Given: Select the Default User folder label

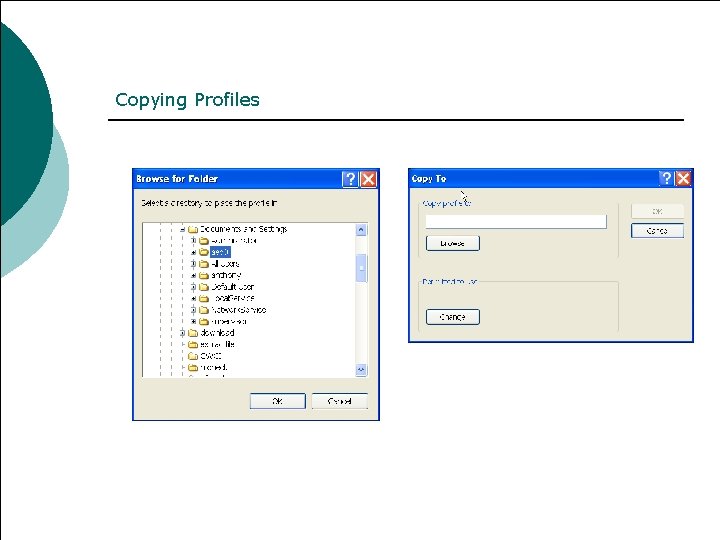Looking at the screenshot, I should tap(233, 287).
